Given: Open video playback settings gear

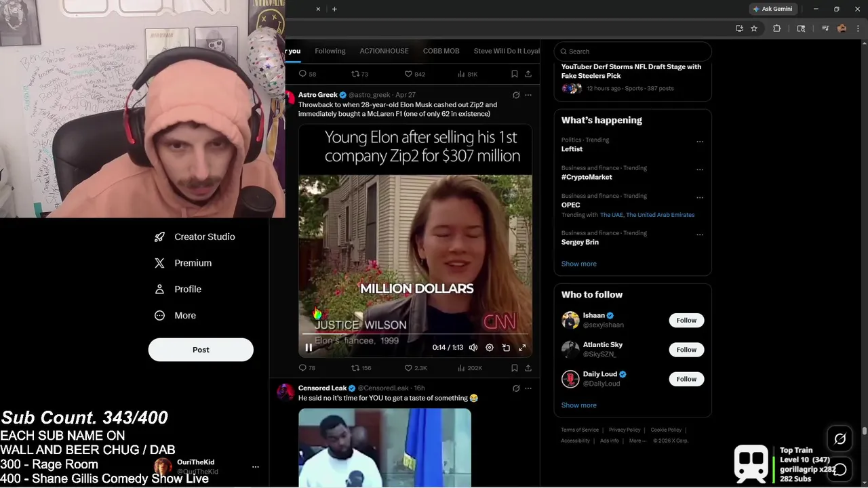Looking at the screenshot, I should coord(490,348).
